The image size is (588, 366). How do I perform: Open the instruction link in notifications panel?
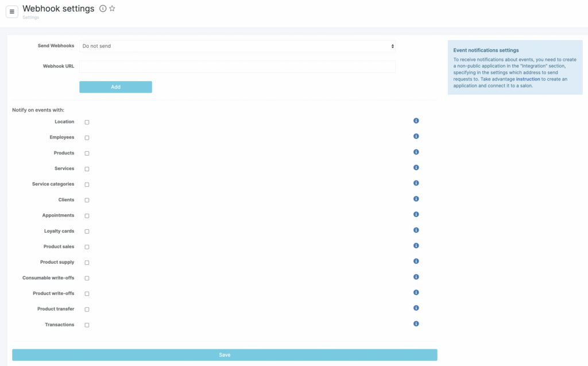coord(528,79)
